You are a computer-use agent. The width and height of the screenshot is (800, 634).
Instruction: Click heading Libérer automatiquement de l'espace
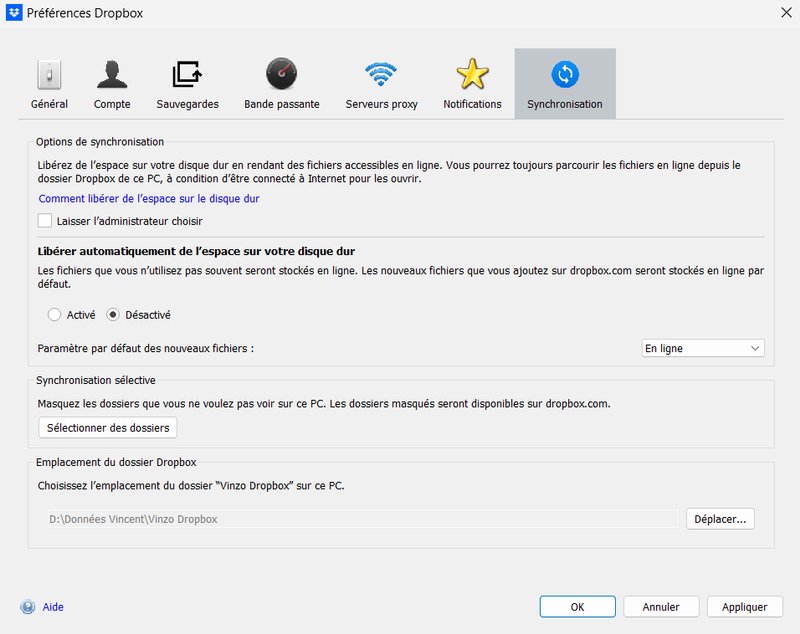tap(196, 251)
